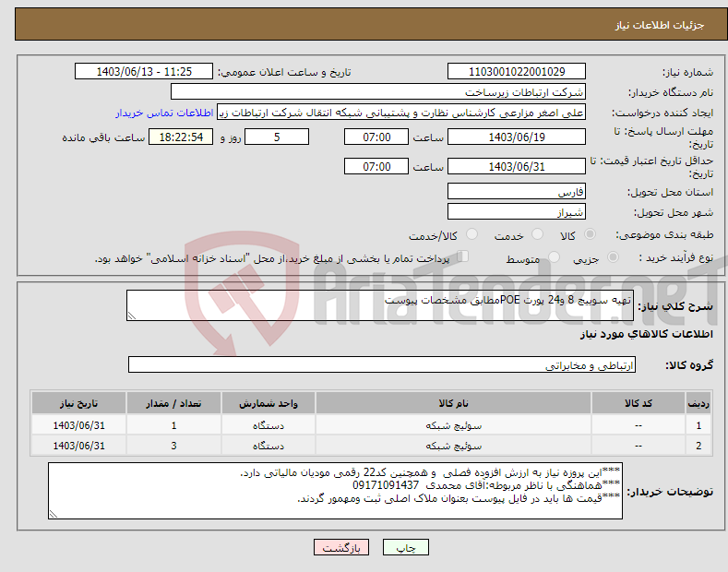Select the خدمت radio button
The width and height of the screenshot is (728, 572).
(x=537, y=234)
